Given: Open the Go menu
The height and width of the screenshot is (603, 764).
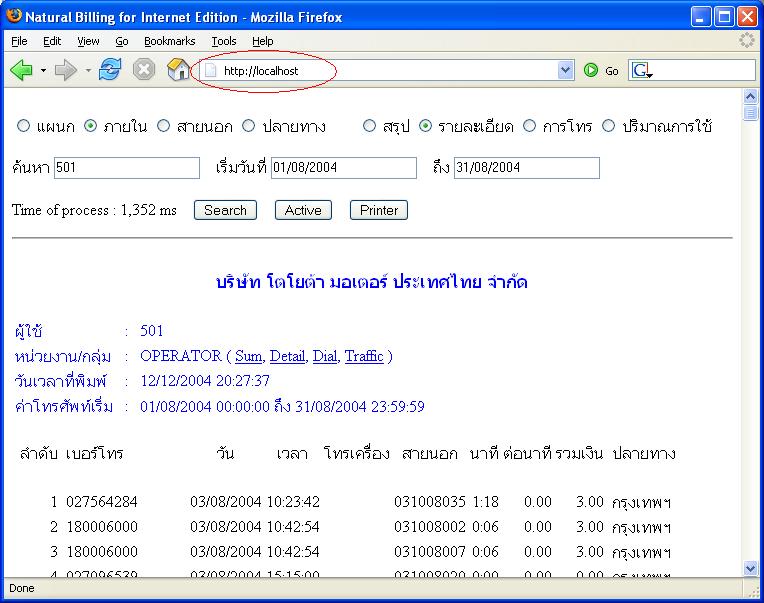Looking at the screenshot, I should [x=122, y=41].
